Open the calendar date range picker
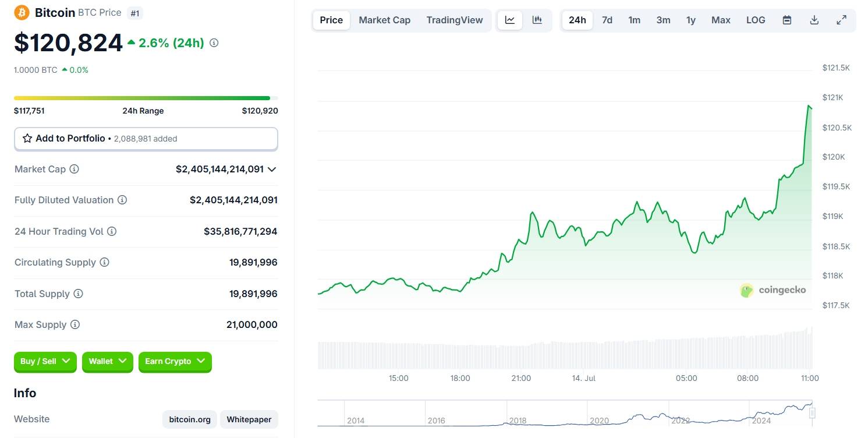Screen dimensions: 868x438 coord(787,20)
